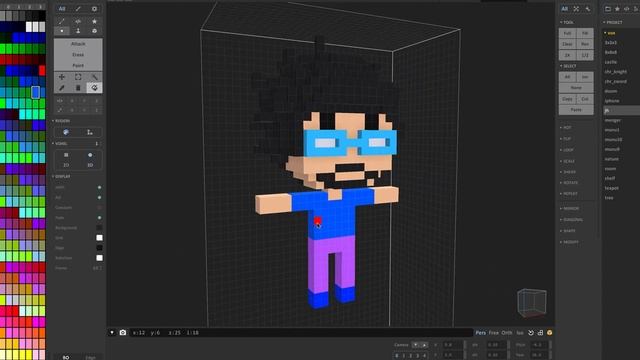Screen dimensions: 640x360
Task: Choose the center mirror brush icon
Action: pyautogui.click(x=78, y=21)
